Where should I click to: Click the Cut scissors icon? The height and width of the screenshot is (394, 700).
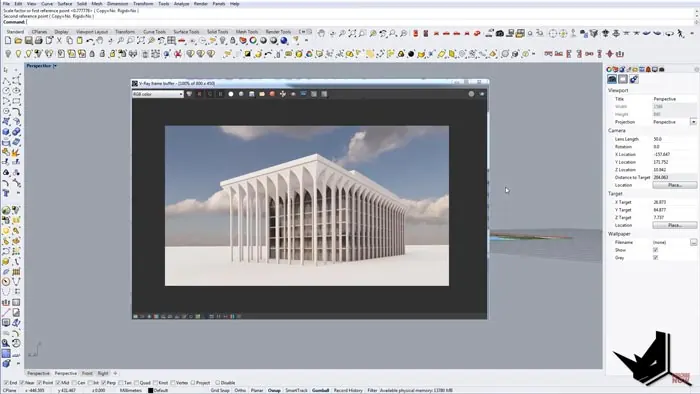[59, 41]
